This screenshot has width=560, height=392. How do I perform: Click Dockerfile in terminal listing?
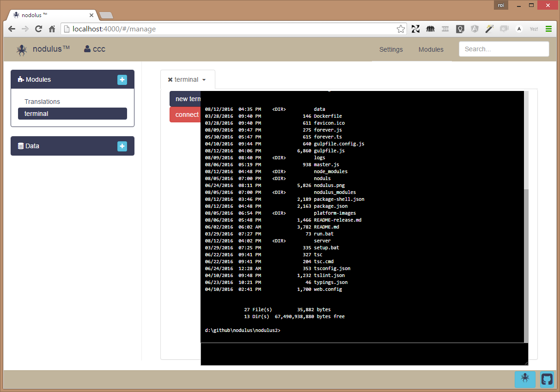tap(328, 116)
